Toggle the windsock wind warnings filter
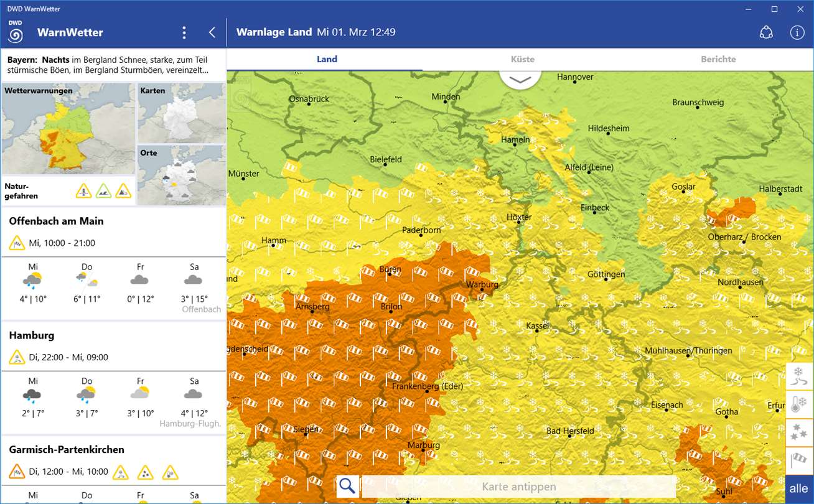This screenshot has height=504, width=814. coord(800,460)
